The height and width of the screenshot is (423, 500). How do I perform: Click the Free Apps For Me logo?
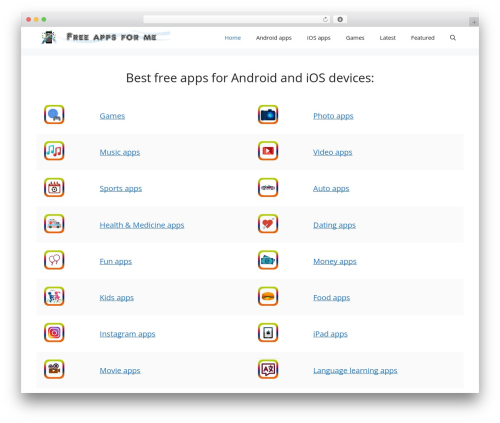pos(49,37)
